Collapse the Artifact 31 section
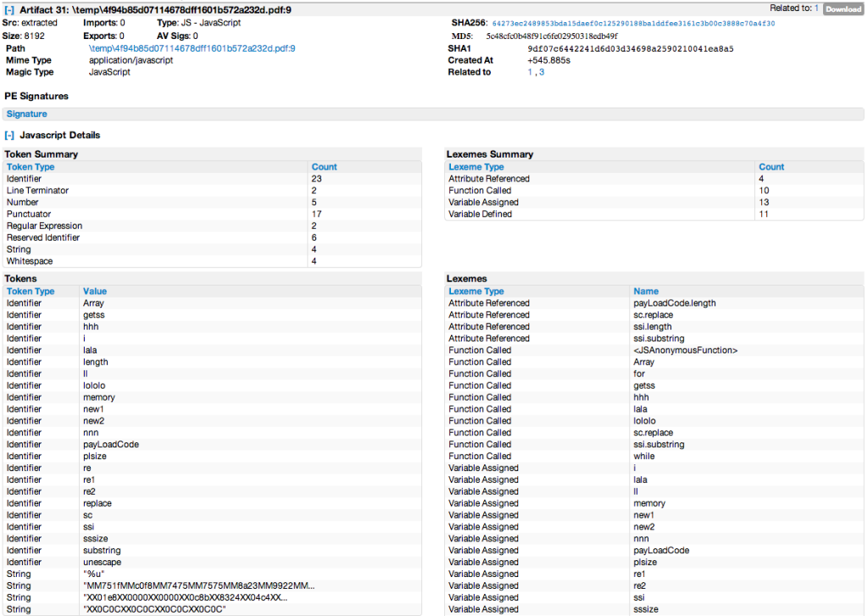The width and height of the screenshot is (868, 616). 9,9
